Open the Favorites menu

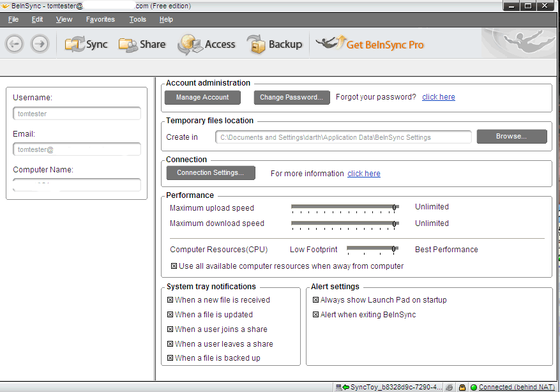[x=100, y=19]
